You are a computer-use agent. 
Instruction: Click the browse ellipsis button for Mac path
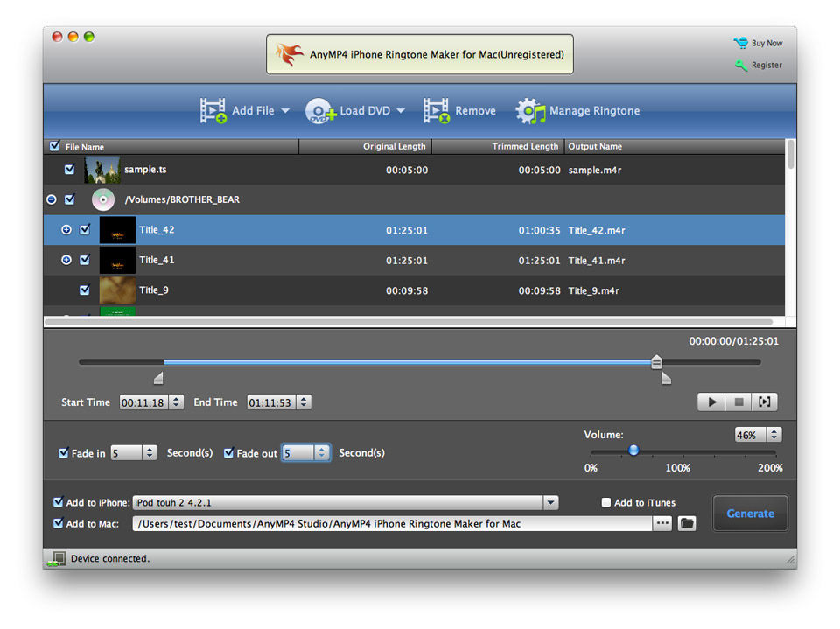[x=662, y=523]
